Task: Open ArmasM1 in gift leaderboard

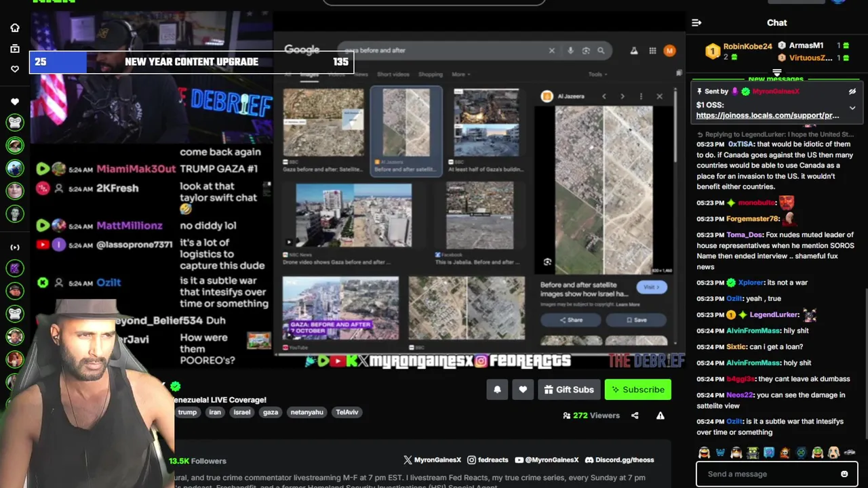Action: (x=806, y=45)
